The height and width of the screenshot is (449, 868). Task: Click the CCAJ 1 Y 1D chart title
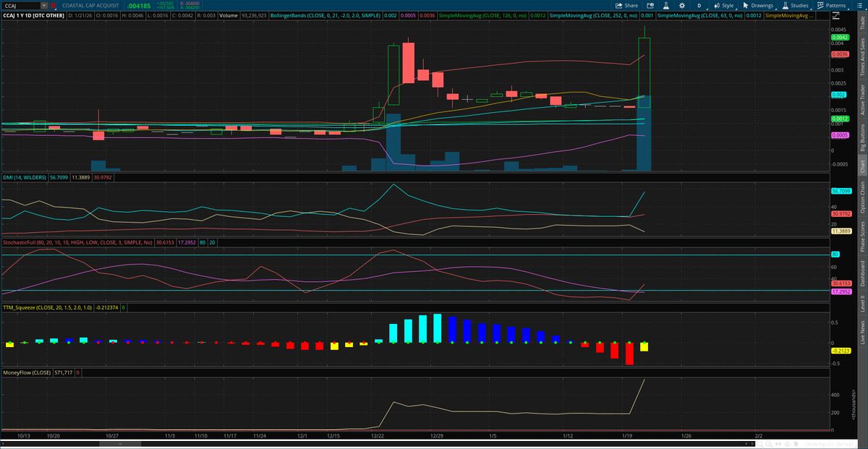pyautogui.click(x=33, y=15)
